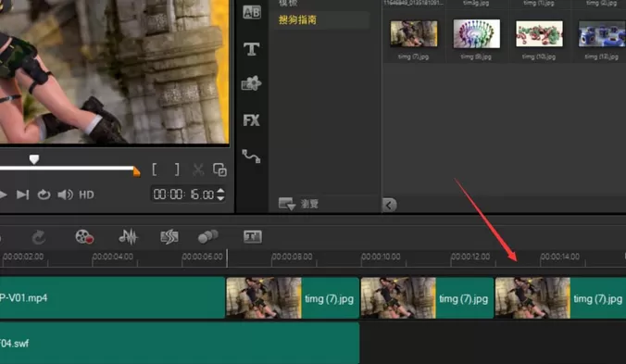Viewport: 626px width, 364px height.
Task: Click the redo arrow in the timeline toolbar
Action: coord(39,237)
